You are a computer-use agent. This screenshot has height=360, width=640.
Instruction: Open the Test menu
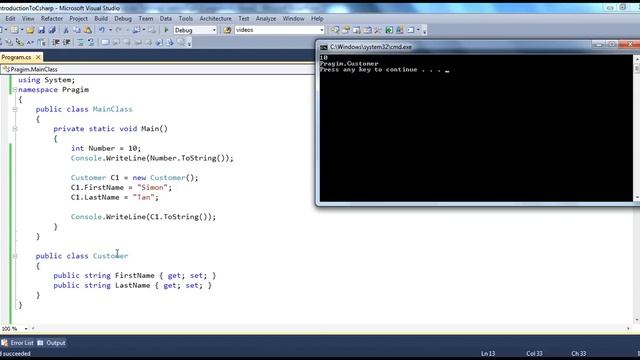[x=244, y=18]
